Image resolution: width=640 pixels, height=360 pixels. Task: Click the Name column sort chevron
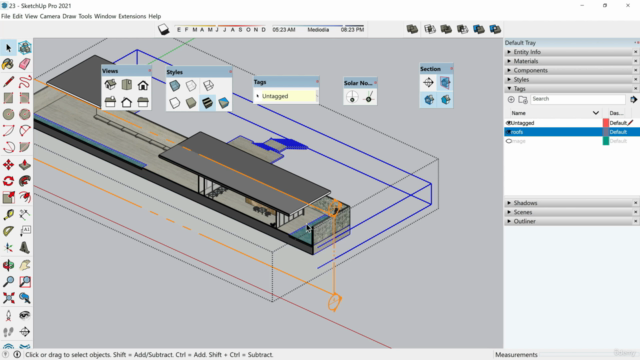(596, 113)
